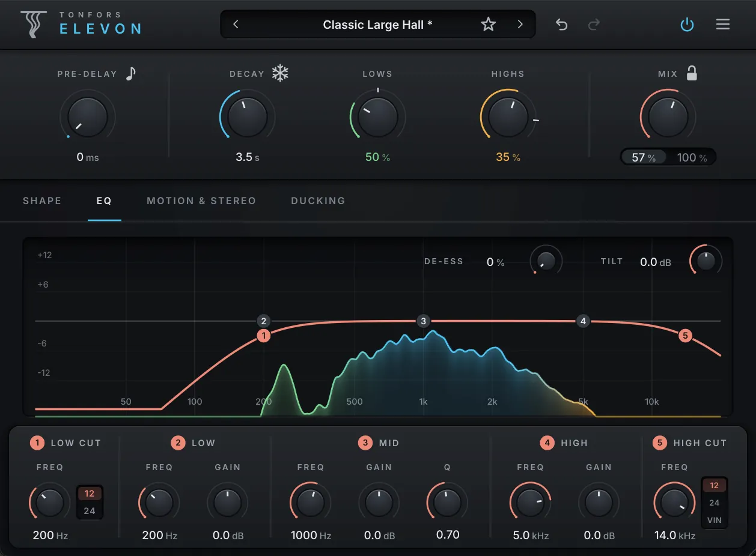Select the EQ tab
This screenshot has width=756, height=556.
click(104, 201)
